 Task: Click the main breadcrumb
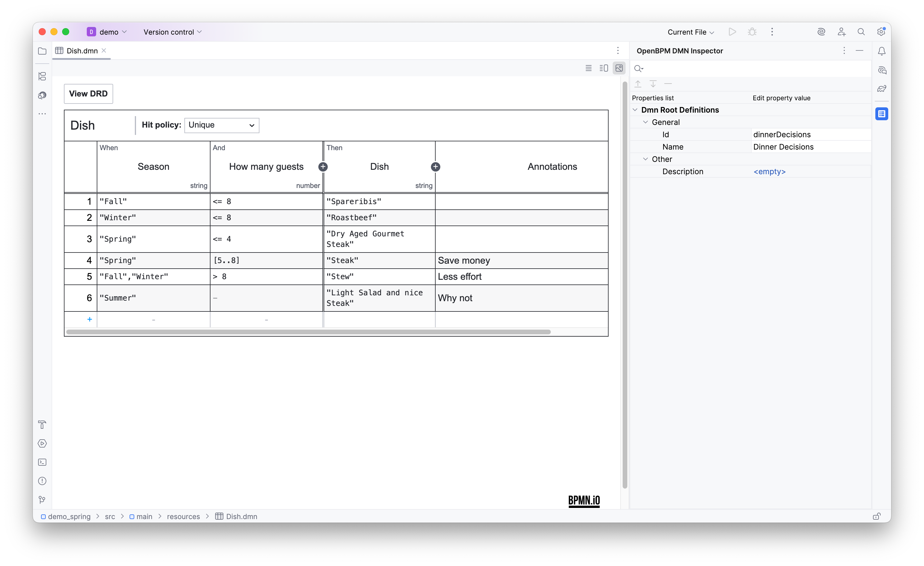141,516
